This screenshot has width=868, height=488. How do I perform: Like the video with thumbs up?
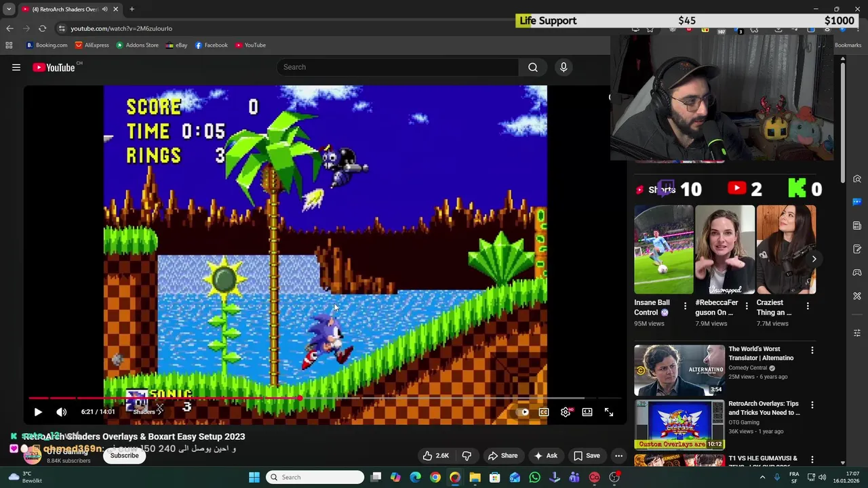[435, 456]
